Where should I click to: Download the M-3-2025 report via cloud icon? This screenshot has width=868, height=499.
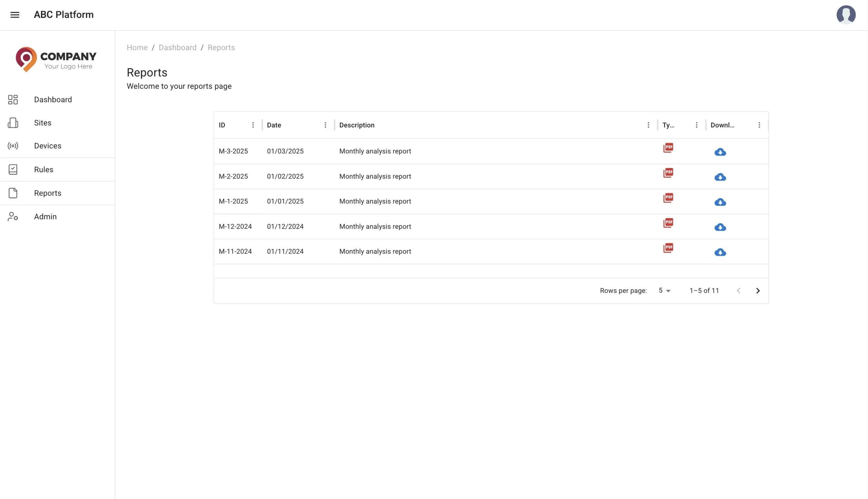[x=720, y=152]
